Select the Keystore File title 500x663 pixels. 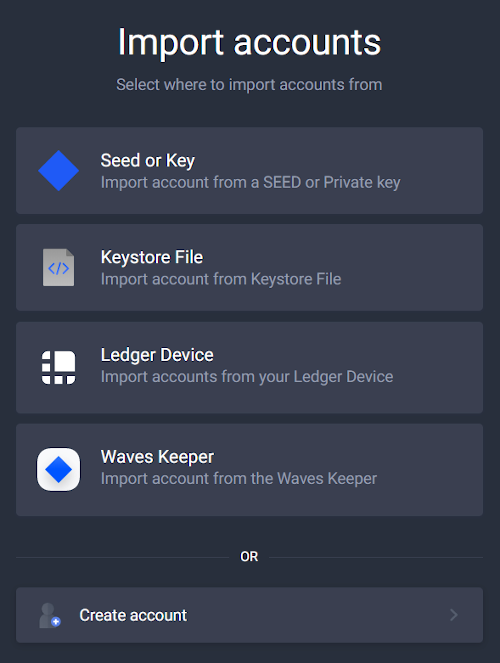152,257
